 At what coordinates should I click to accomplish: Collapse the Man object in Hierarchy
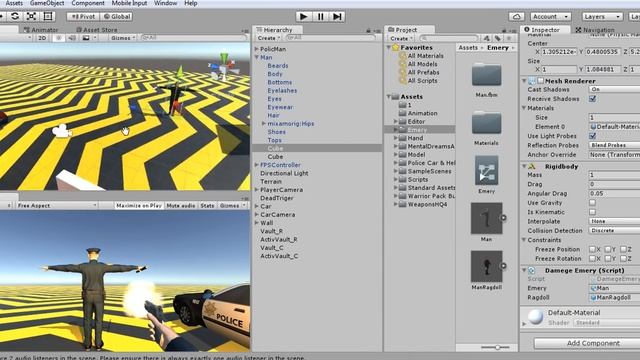(x=257, y=58)
